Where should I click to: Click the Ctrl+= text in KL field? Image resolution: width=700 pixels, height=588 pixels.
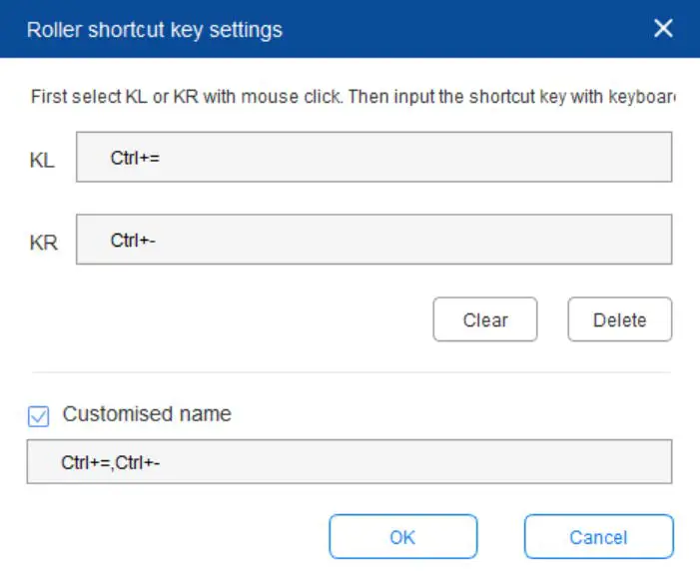pos(135,158)
